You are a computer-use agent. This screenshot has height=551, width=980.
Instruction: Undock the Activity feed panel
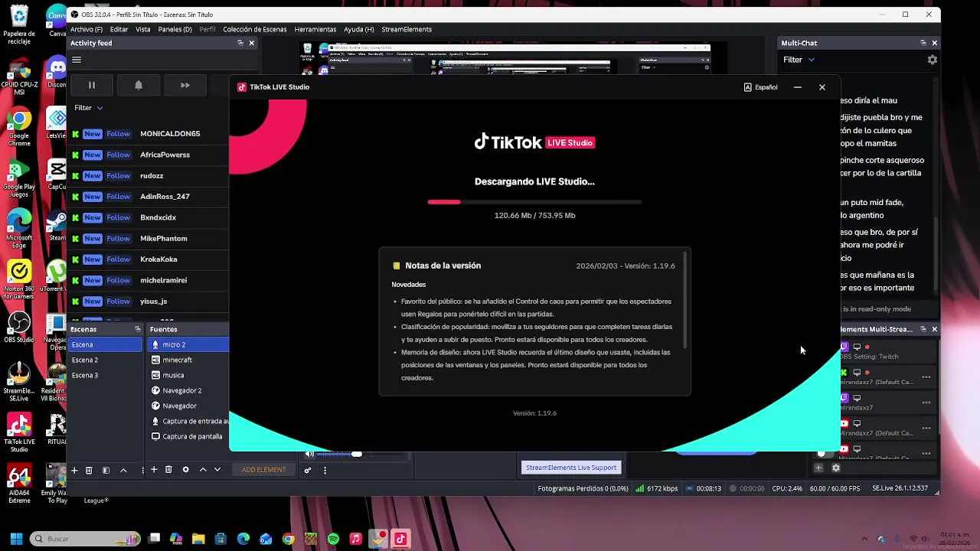[240, 43]
